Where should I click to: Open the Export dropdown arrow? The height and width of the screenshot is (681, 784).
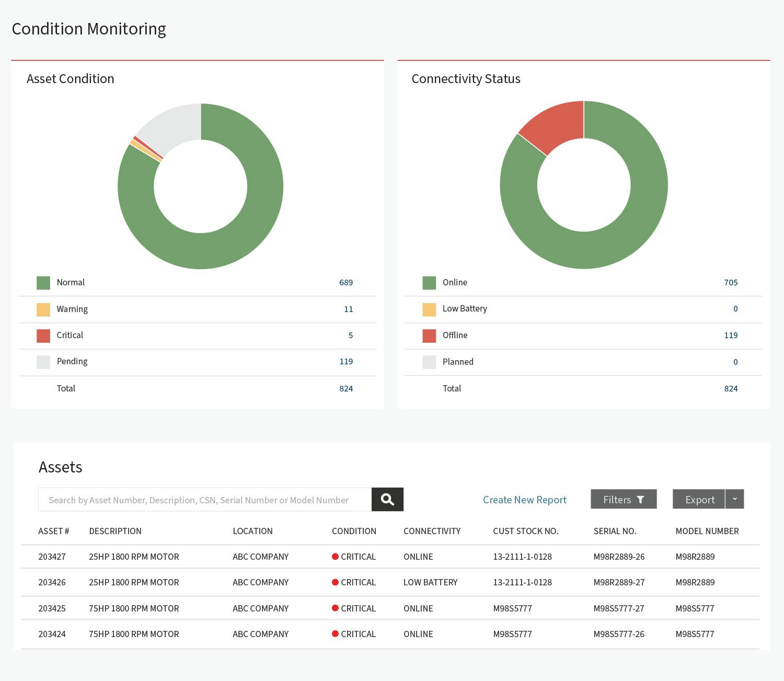734,499
